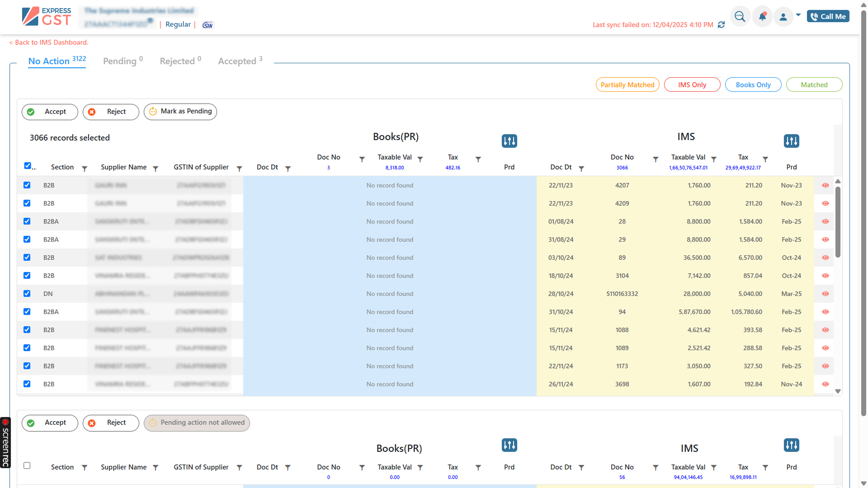Click the GSTN icon next to Regular
The width and height of the screenshot is (868, 488).
208,25
